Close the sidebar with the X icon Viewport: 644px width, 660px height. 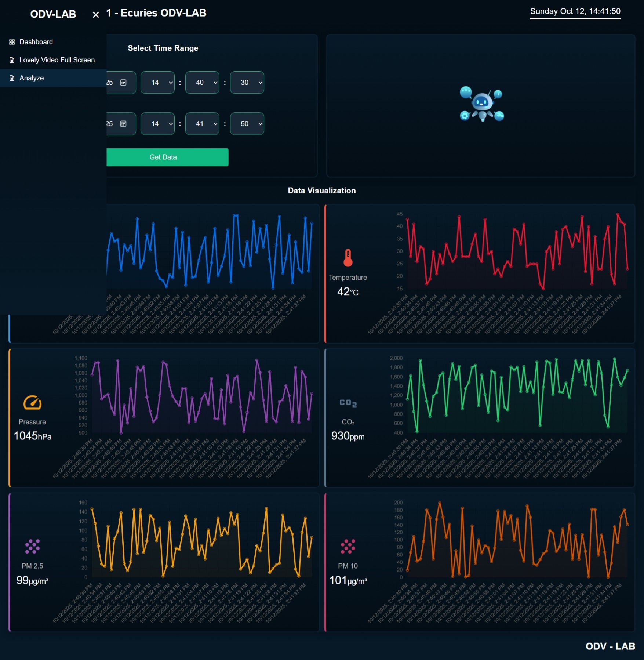pyautogui.click(x=96, y=15)
